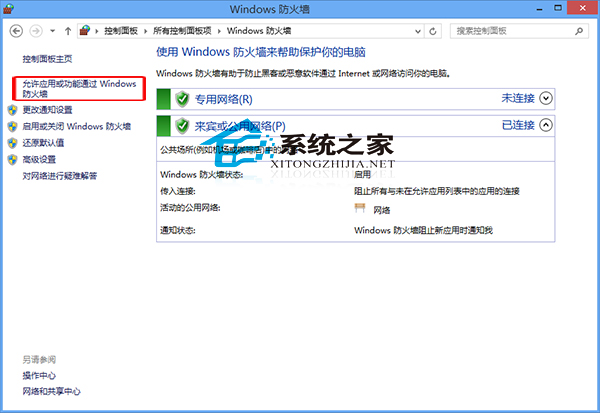Expand chevron after 所有控制面板项 breadcrumb

click(x=219, y=31)
